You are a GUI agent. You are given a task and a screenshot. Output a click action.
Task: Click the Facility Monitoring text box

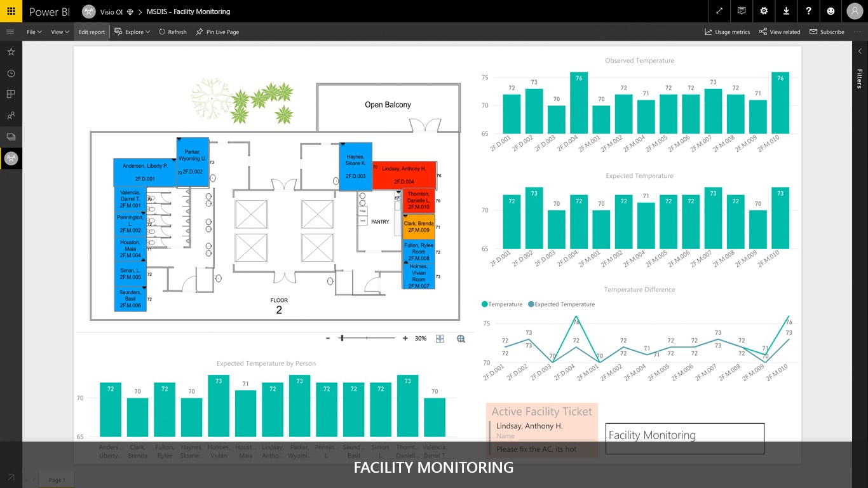coord(684,438)
